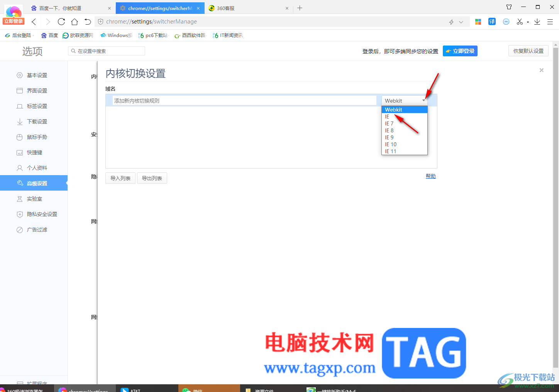This screenshot has height=392, width=559.
Task: Choose IE 7 in the kernel list
Action: [x=405, y=123]
